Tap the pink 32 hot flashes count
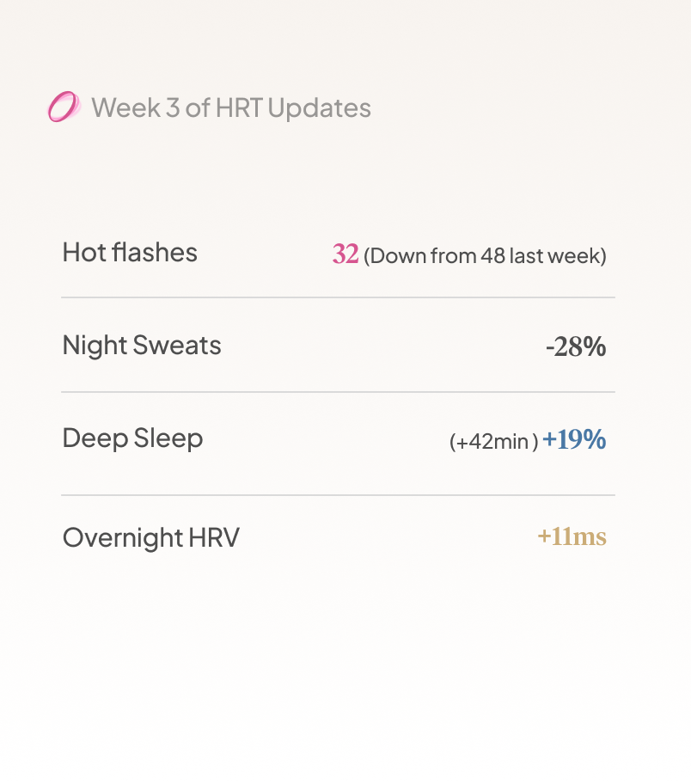Viewport: 691px width, 784px height. tap(345, 254)
